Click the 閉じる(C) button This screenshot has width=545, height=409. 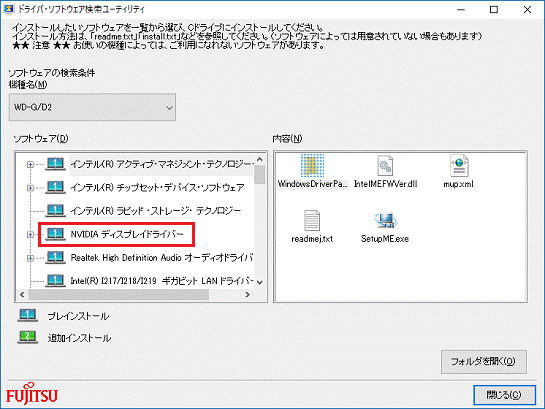(504, 395)
